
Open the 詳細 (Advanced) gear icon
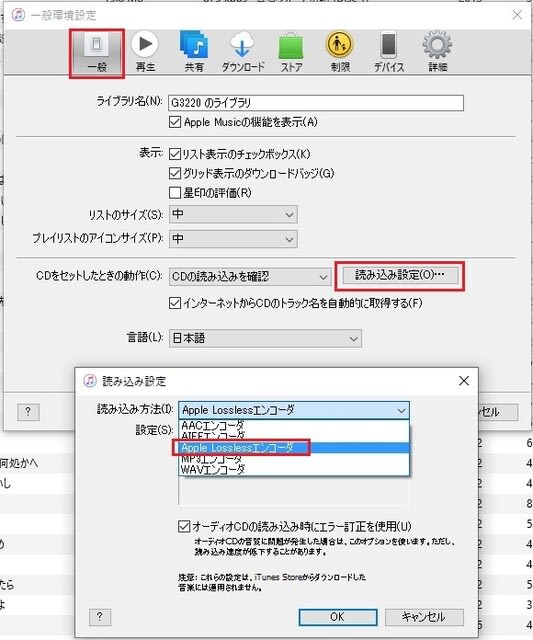438,53
